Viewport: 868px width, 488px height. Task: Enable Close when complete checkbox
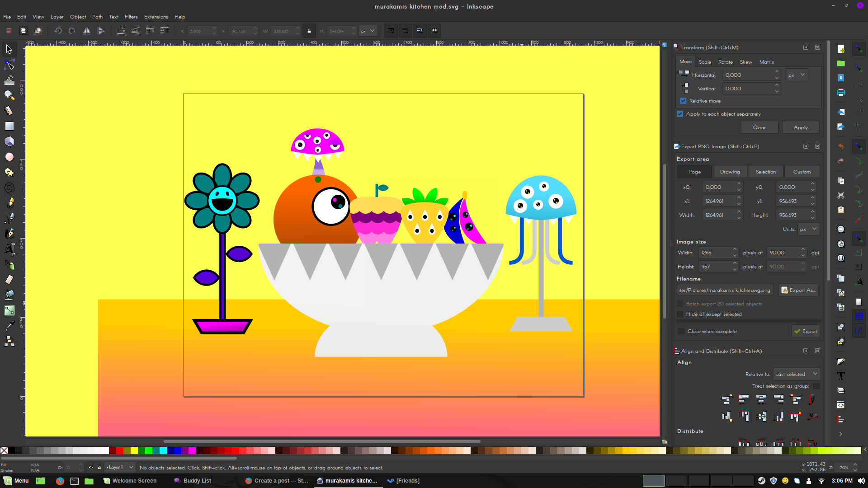coord(681,331)
